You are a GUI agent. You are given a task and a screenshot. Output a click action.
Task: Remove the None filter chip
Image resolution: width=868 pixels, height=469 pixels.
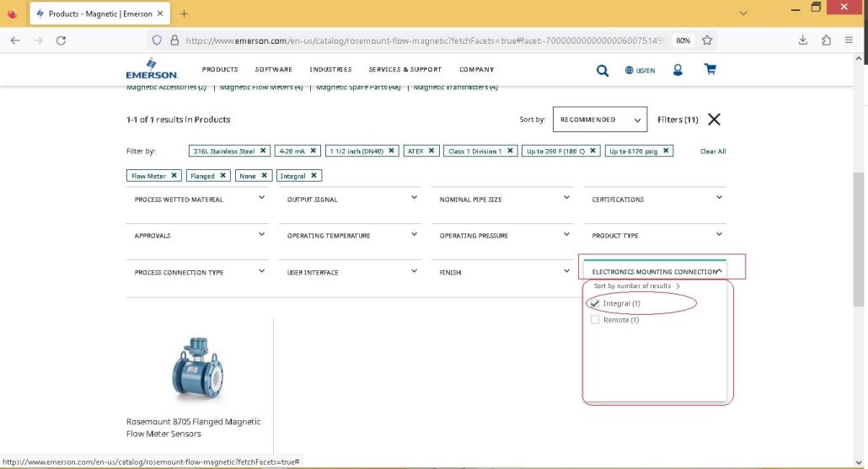(x=264, y=175)
